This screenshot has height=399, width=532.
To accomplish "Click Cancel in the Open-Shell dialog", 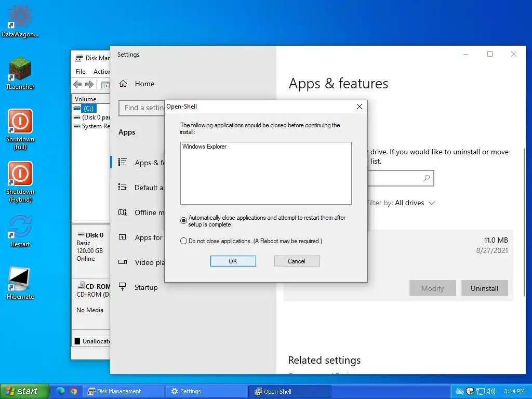I will [297, 261].
